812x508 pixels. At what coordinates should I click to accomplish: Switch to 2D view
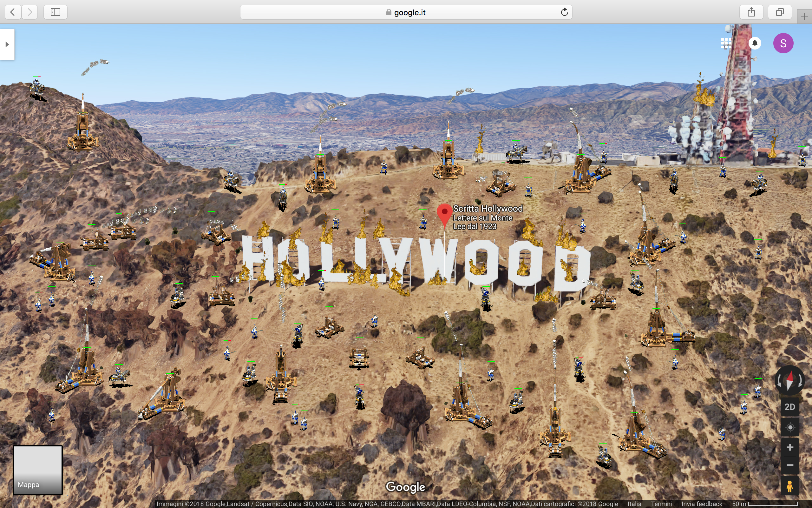pyautogui.click(x=789, y=407)
